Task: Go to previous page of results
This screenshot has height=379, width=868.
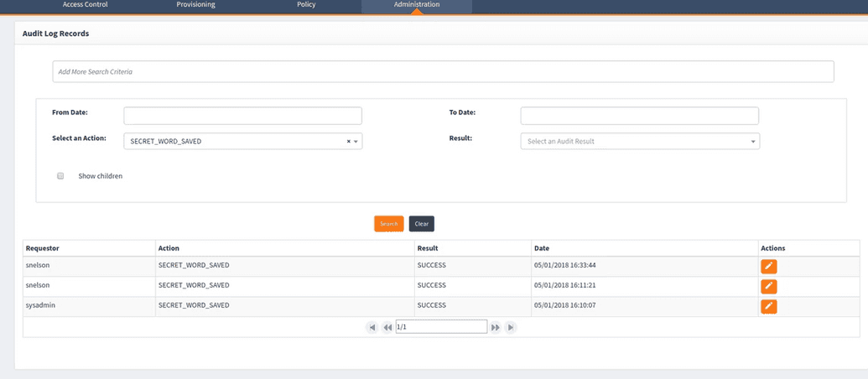Action: pos(387,327)
